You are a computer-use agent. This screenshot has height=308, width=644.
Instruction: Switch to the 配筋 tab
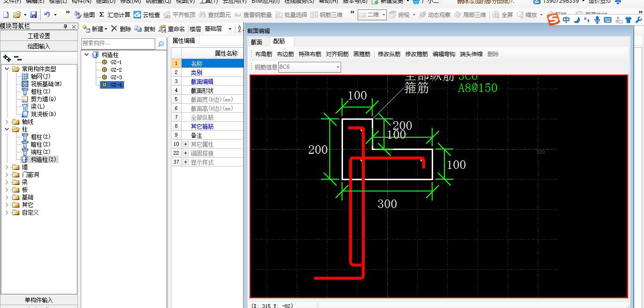pyautogui.click(x=279, y=42)
